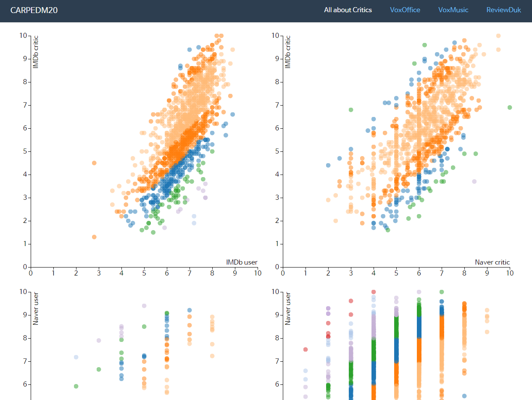Click the 'IMDb critic' label of top-left chart
The width and height of the screenshot is (532, 400).
[36, 52]
